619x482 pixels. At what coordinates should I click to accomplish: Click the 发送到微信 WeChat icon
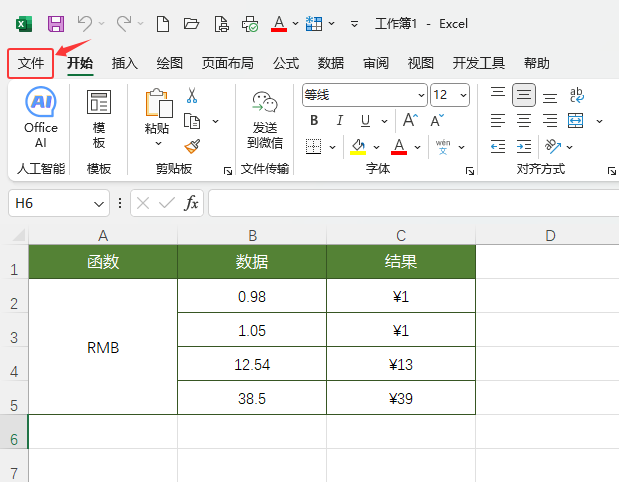click(265, 102)
